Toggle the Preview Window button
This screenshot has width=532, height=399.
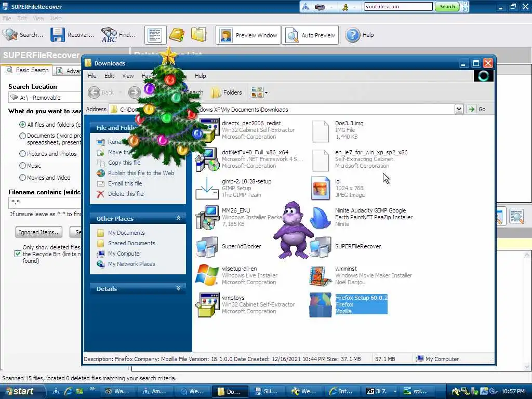[x=248, y=35]
